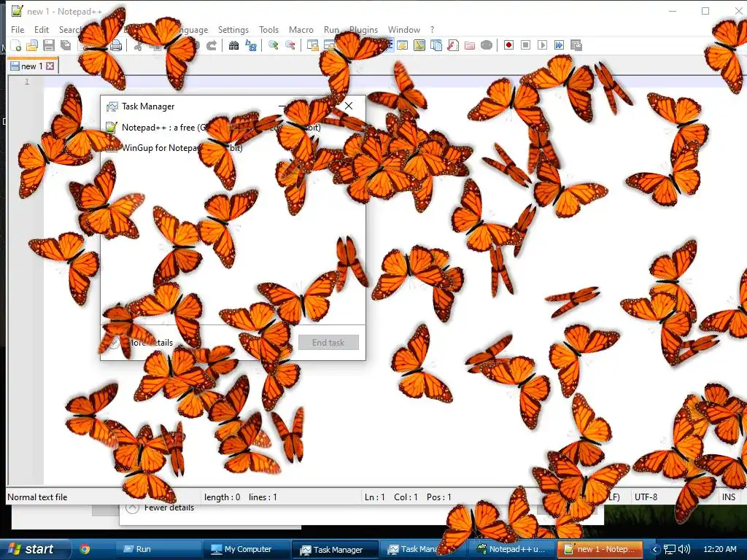Click the 12:20 AM taskbar clock
The width and height of the screenshot is (747, 560).
coord(720,549)
